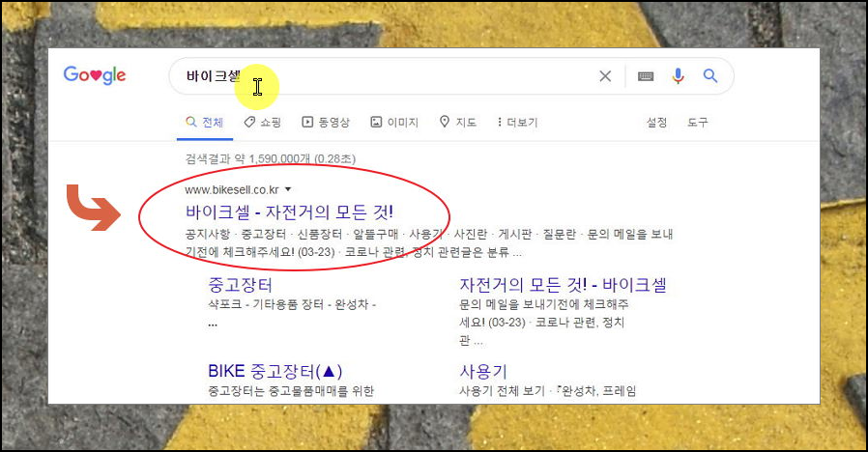Open the BIKE 중고장터(▲) sitelink
The image size is (868, 452).
point(275,371)
